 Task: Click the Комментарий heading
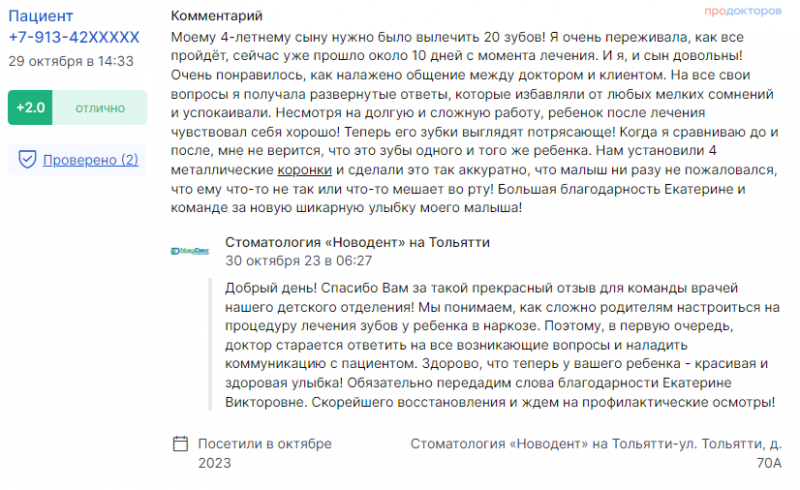click(x=216, y=16)
